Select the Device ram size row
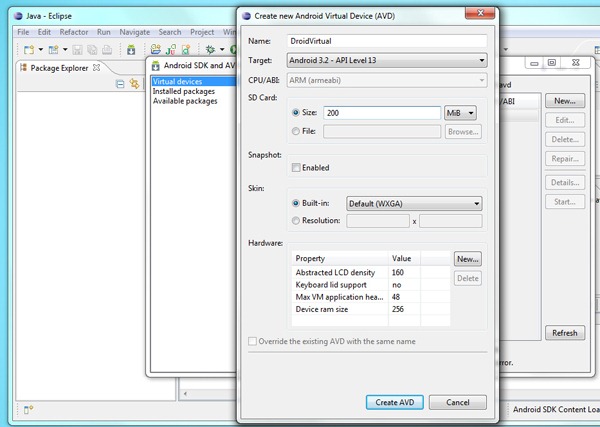The image size is (600, 427). tap(371, 309)
